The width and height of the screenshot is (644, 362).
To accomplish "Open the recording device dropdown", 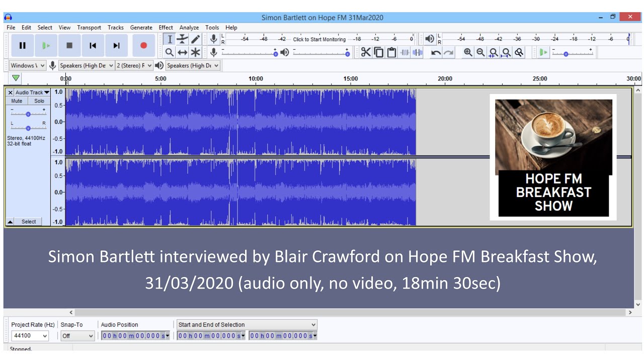I will click(87, 65).
